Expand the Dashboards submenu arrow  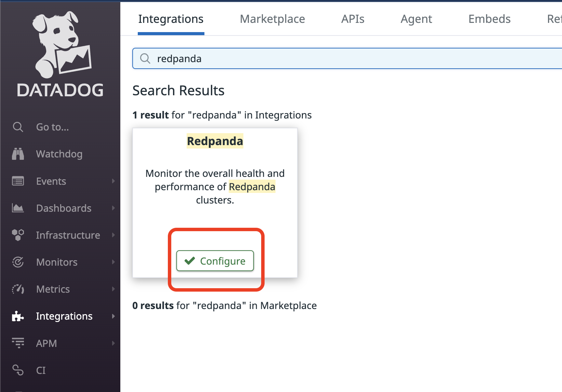coord(113,208)
